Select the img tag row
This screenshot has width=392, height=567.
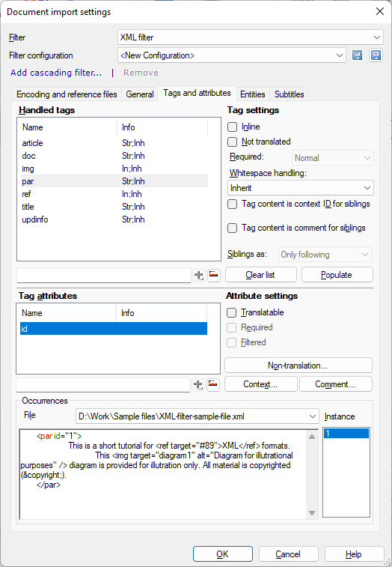114,169
